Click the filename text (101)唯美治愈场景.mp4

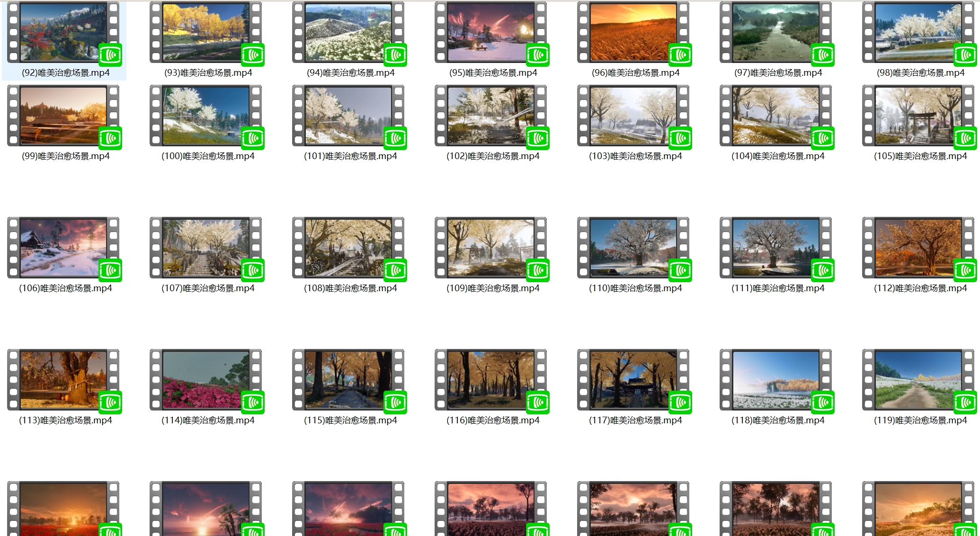click(x=350, y=156)
